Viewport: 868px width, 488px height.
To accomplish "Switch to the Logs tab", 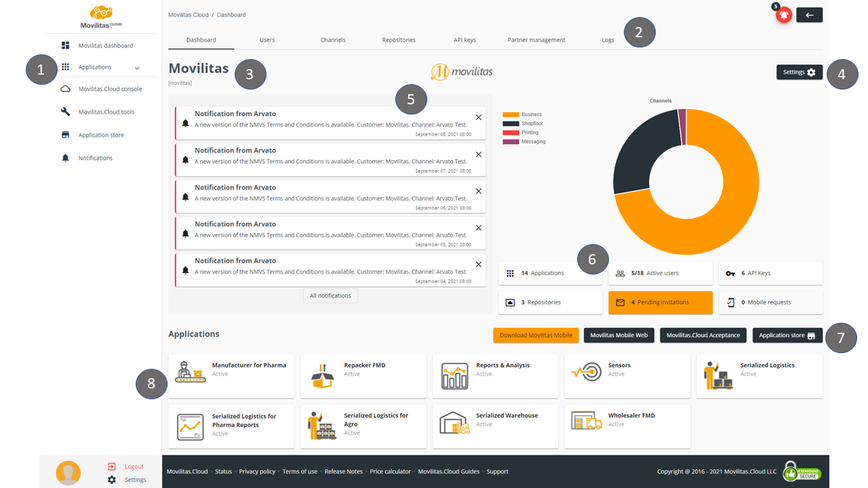I will tap(608, 40).
